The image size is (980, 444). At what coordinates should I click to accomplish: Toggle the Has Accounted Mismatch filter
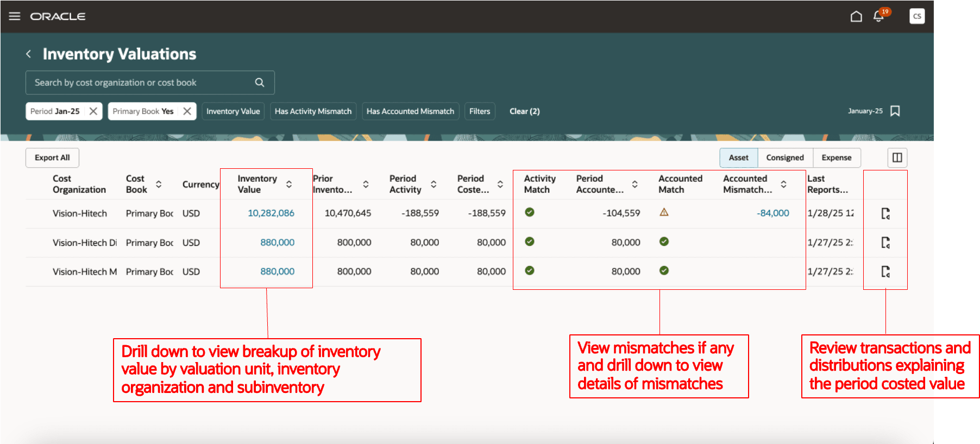(410, 111)
